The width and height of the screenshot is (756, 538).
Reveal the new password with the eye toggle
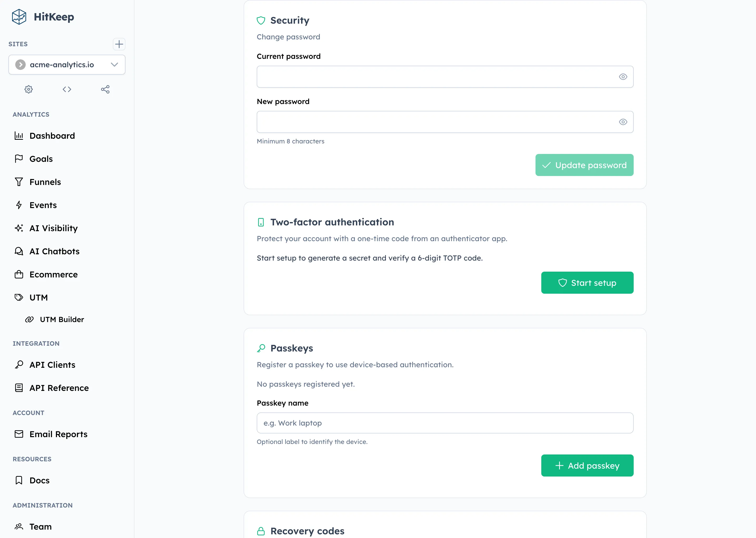[623, 122]
